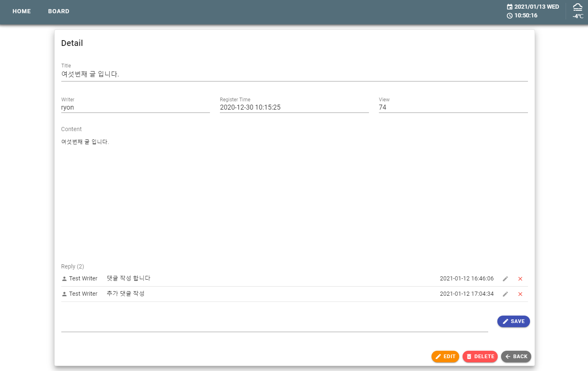Delete the 16:46:06 reply with red X
The image size is (588, 371).
click(520, 279)
